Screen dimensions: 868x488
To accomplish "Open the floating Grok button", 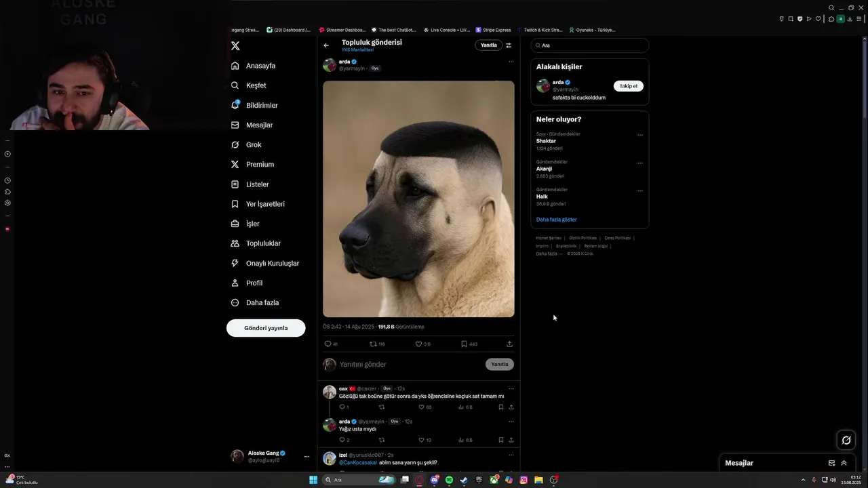I will tap(846, 440).
